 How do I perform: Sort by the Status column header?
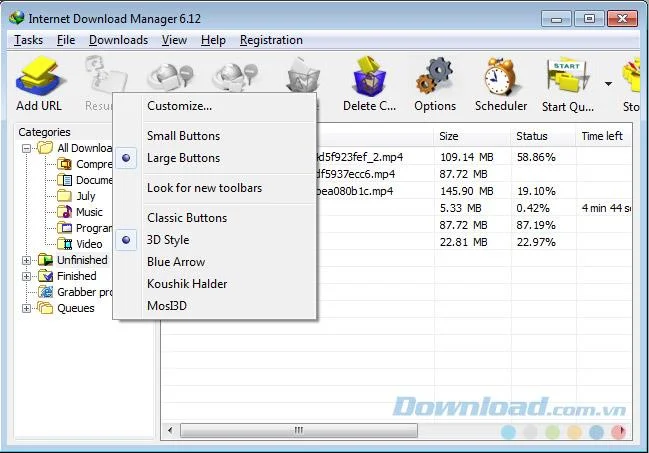tap(543, 136)
